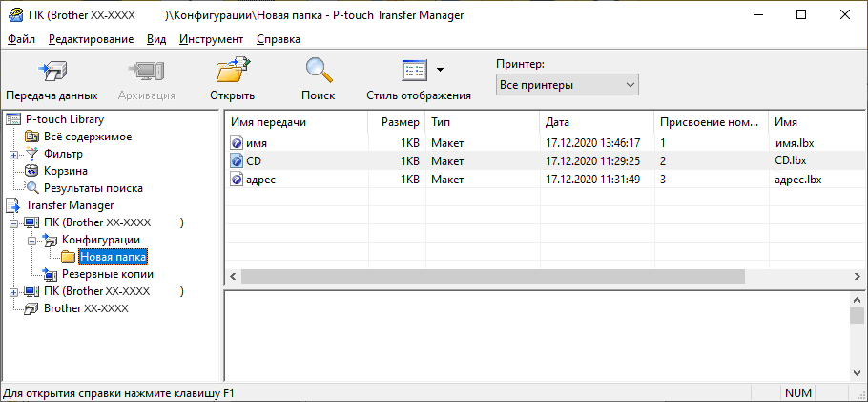Click the Передача данных toolbar icon
868x402 pixels.
click(51, 73)
